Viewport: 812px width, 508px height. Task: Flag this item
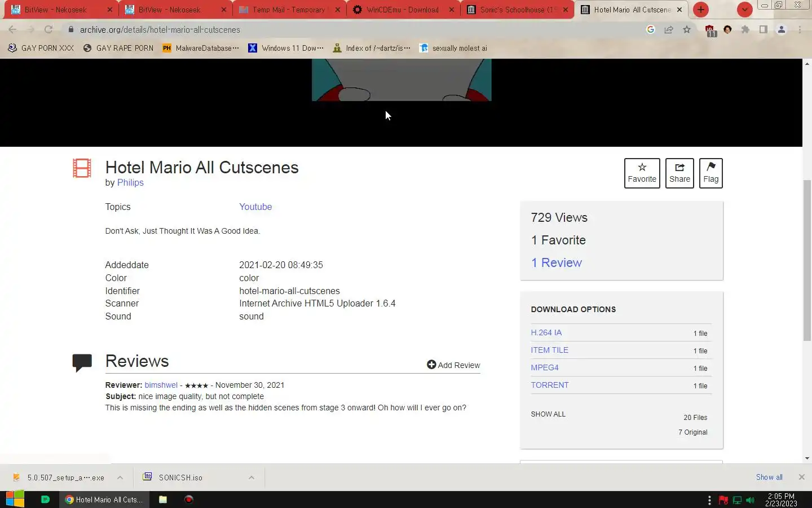[x=710, y=173]
